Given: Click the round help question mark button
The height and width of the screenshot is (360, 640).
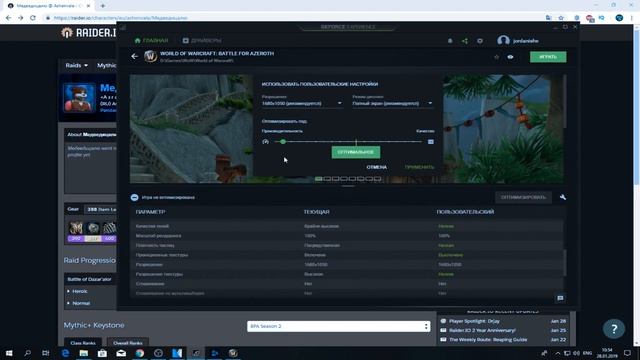Looking at the screenshot, I should point(614,329).
